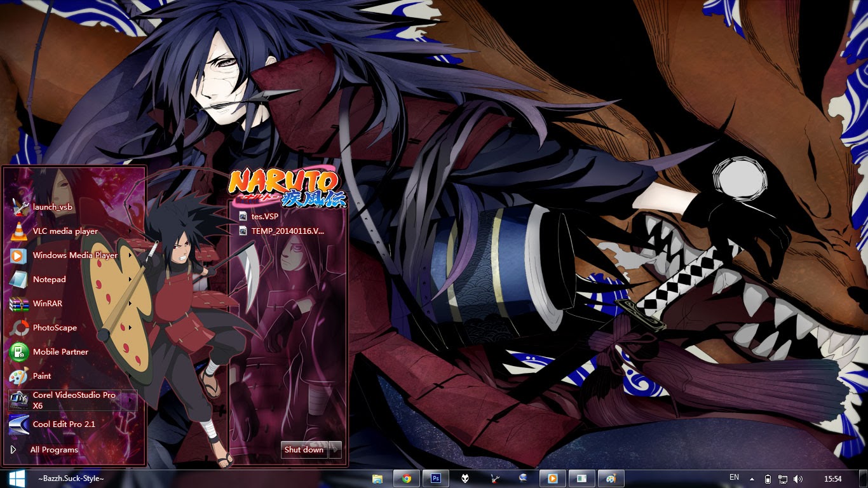The height and width of the screenshot is (488, 868).
Task: Open launch_vsb from the Start menu
Action: [72, 207]
